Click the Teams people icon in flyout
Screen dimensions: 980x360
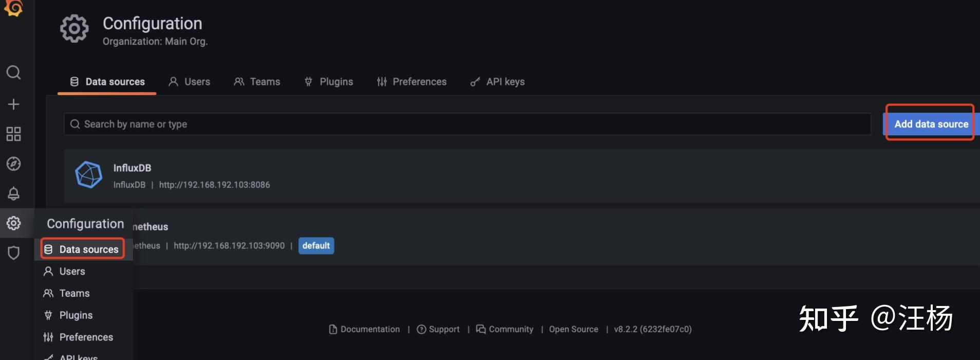coord(48,293)
